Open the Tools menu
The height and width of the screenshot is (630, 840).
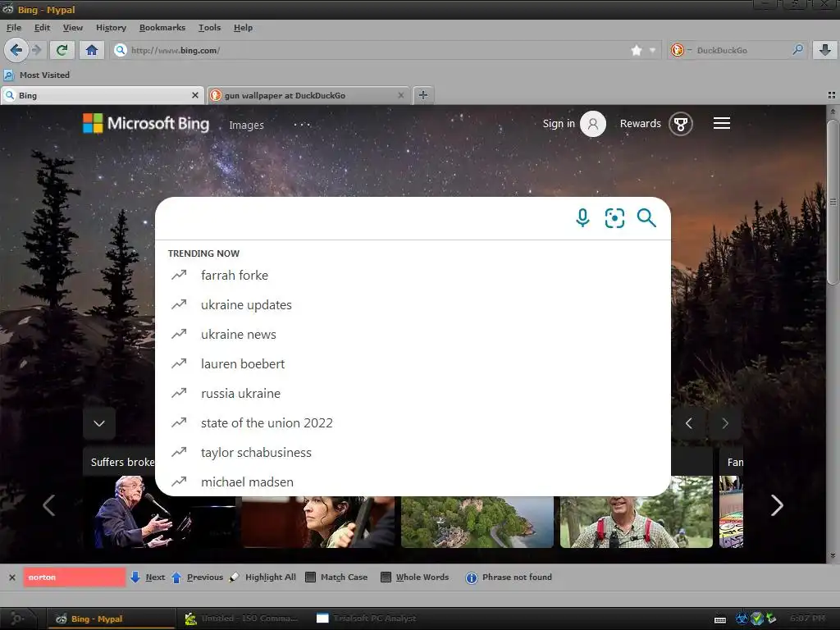click(x=209, y=28)
